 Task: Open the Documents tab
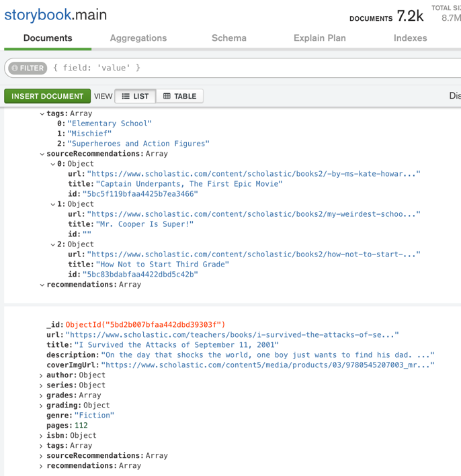click(48, 38)
